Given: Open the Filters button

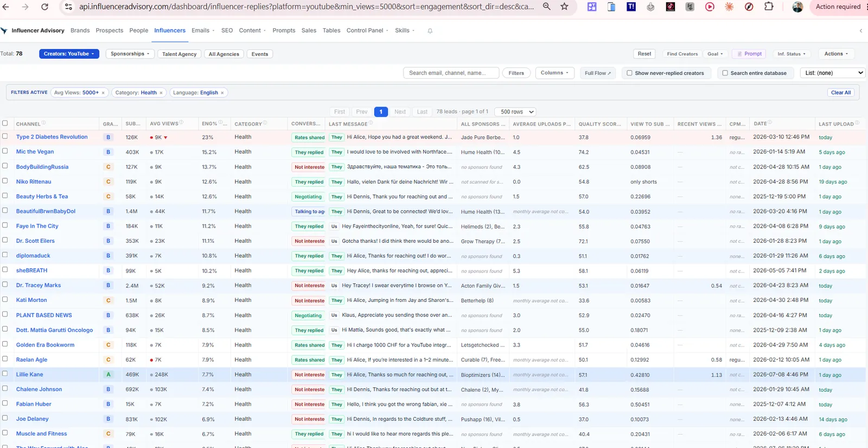Looking at the screenshot, I should [x=516, y=73].
